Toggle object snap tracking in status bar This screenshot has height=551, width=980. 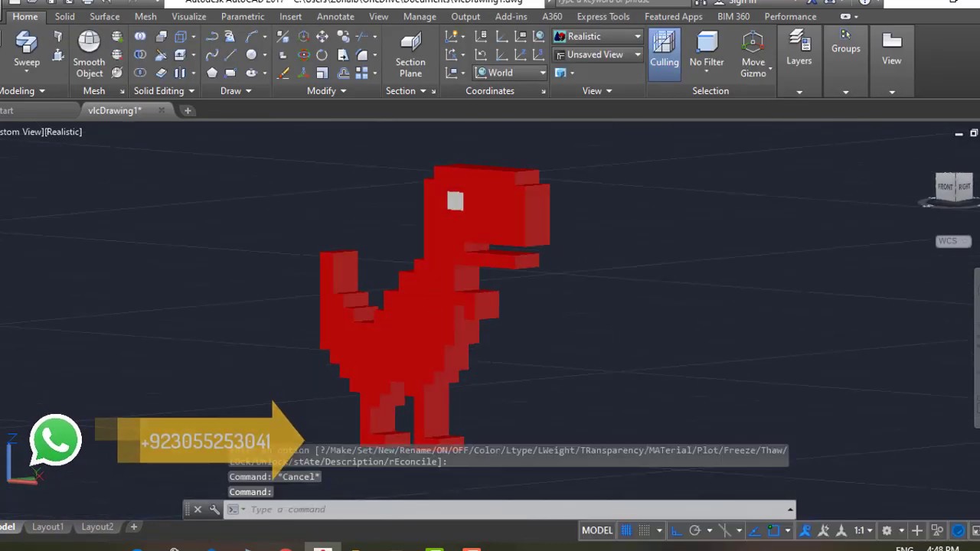click(755, 530)
